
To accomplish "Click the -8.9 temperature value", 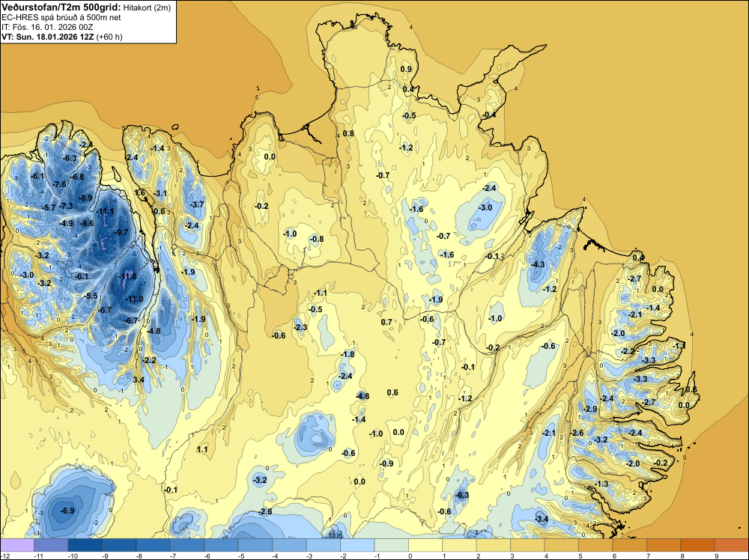I will [x=85, y=198].
